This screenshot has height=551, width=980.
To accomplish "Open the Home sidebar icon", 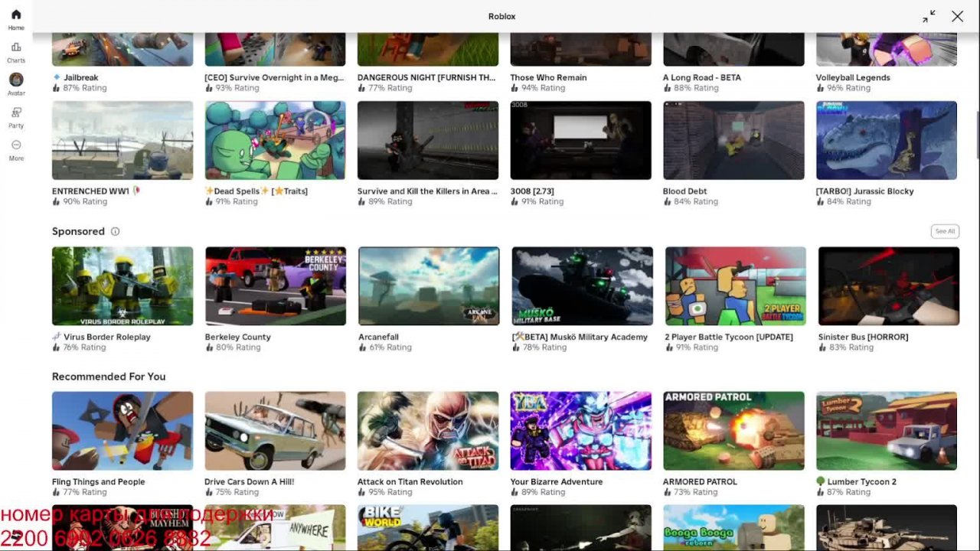I will pos(16,15).
